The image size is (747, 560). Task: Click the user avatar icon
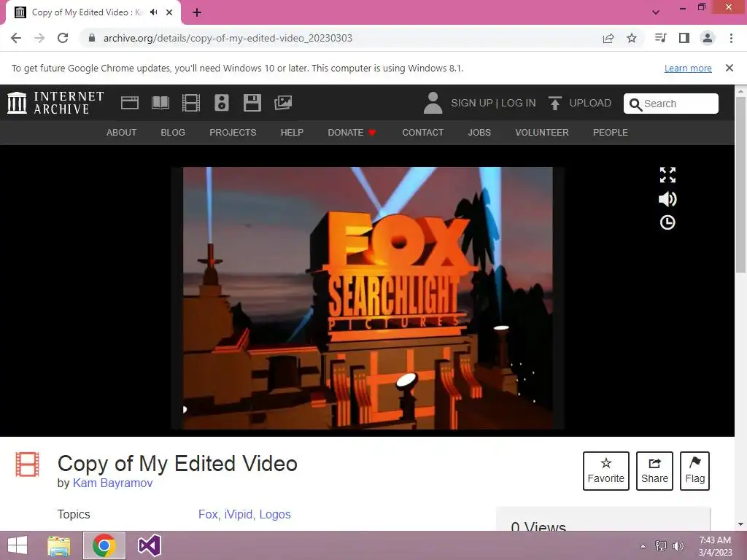[433, 103]
